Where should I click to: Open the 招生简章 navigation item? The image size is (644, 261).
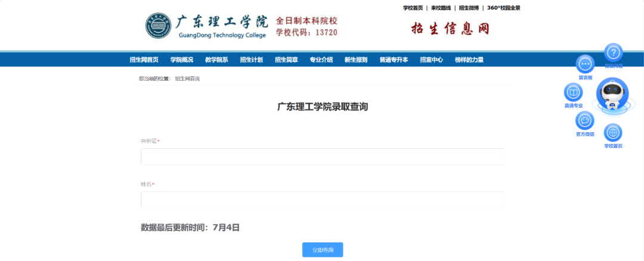click(x=286, y=60)
